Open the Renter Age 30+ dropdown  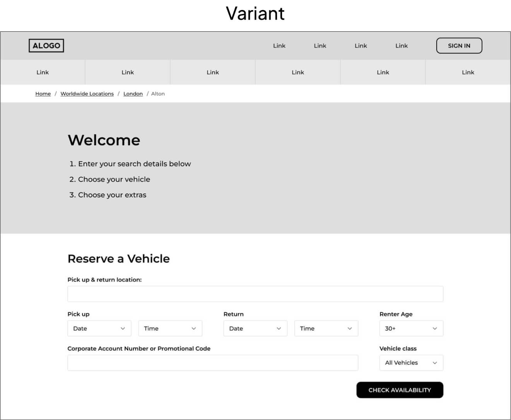[411, 328]
